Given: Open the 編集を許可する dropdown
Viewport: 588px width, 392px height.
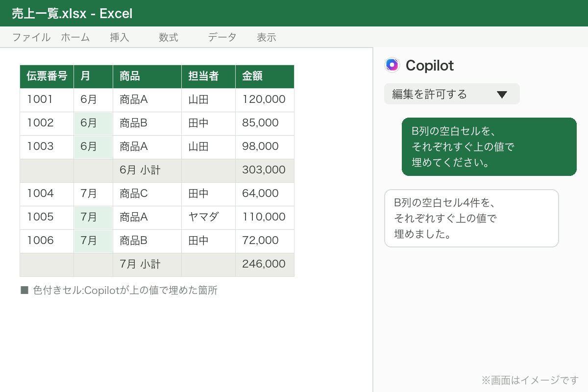Looking at the screenshot, I should tap(452, 94).
